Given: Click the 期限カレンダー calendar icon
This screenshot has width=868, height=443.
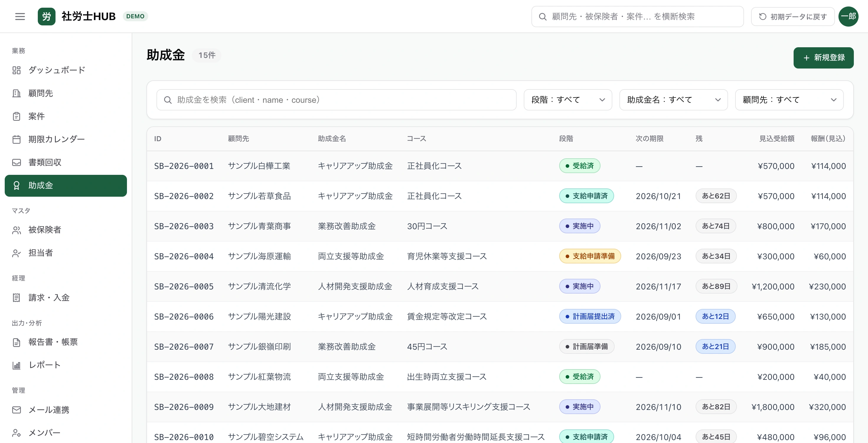Looking at the screenshot, I should pyautogui.click(x=17, y=139).
